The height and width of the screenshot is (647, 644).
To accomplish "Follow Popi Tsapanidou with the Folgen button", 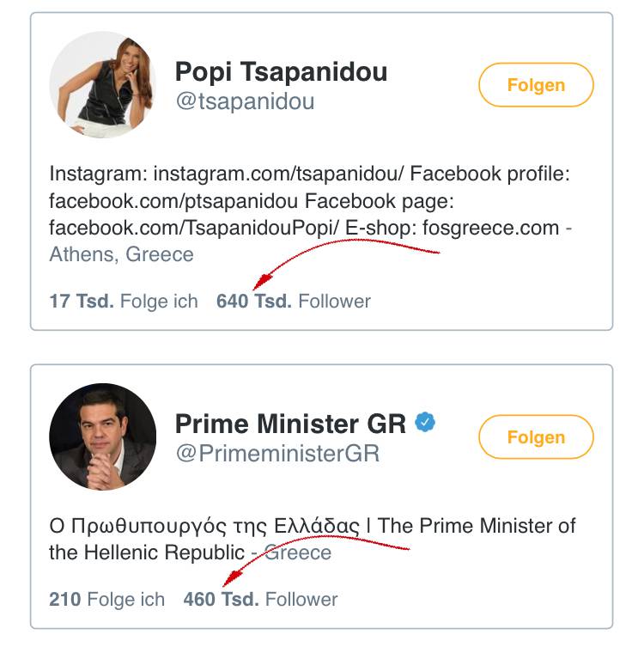I will pos(536,85).
